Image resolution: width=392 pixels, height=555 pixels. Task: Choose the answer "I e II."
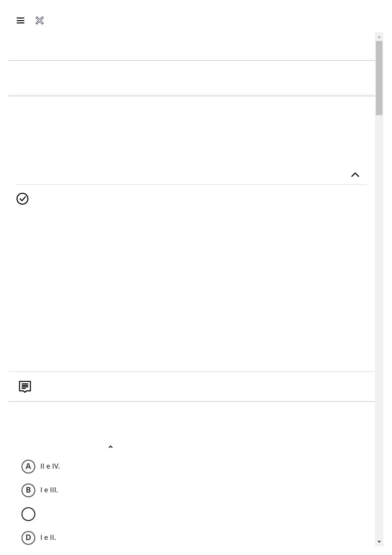48,538
